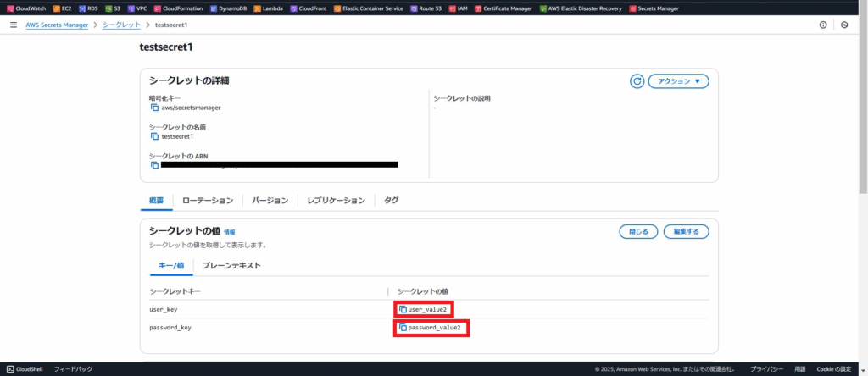Open the info icon in top-right corner
This screenshot has width=868, height=376.
pos(823,25)
